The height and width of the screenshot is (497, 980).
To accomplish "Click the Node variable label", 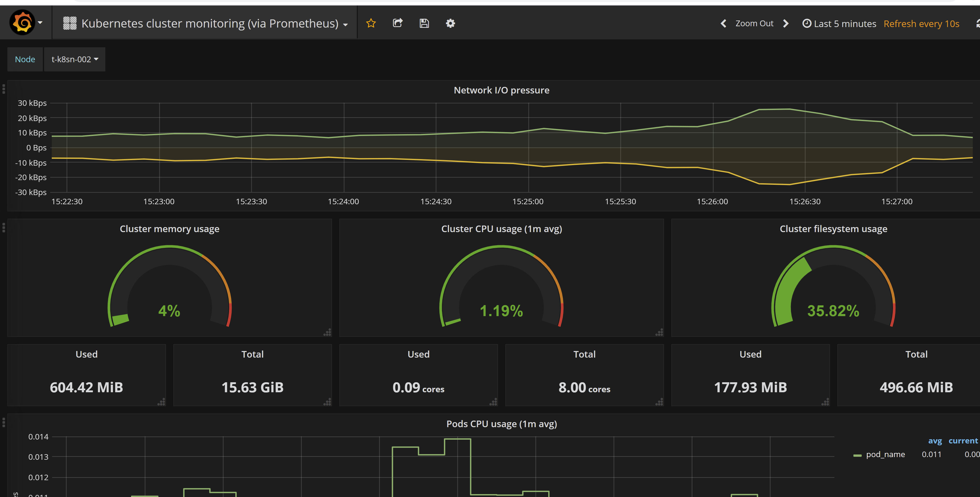I will 25,59.
